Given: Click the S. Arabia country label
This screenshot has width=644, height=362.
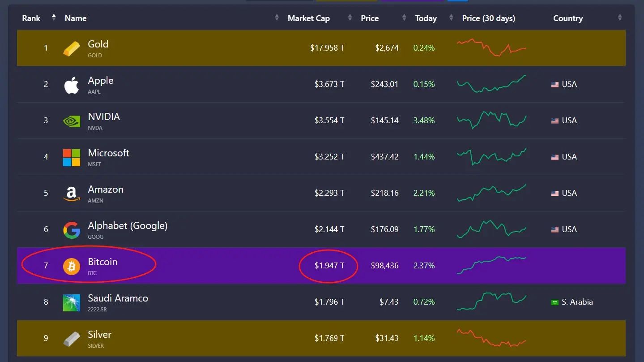Looking at the screenshot, I should point(577,302).
